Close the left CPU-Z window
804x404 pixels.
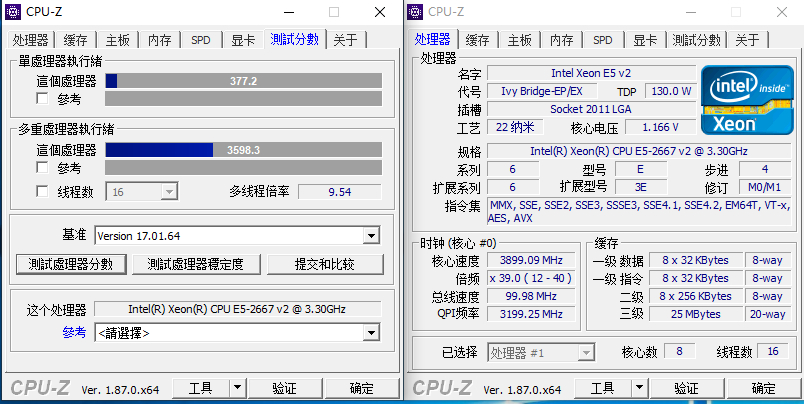tap(380, 12)
